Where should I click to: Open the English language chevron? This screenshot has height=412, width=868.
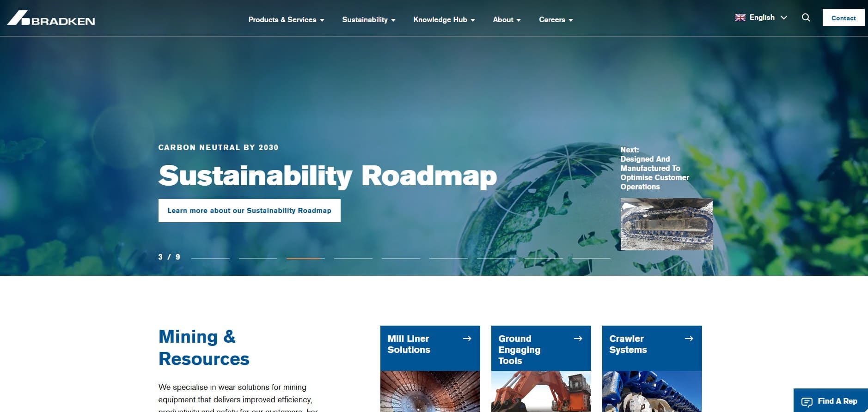point(784,18)
